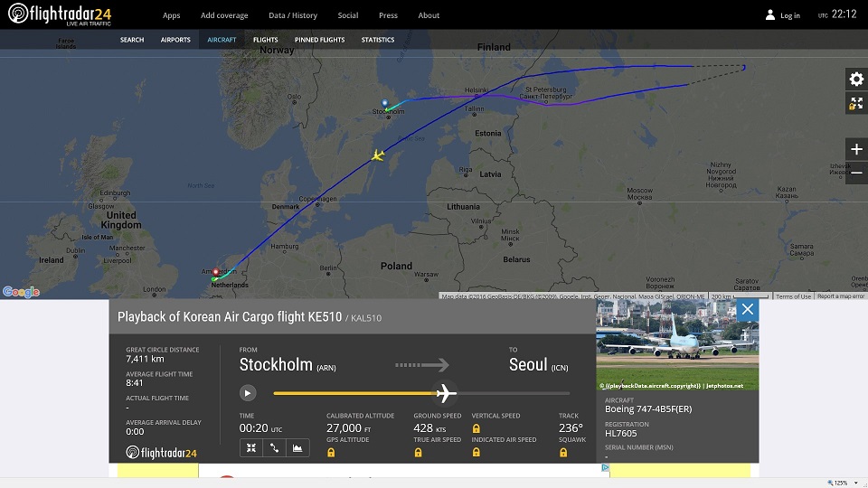
Task: Click the GPS altitude lock icon
Action: 331,453
